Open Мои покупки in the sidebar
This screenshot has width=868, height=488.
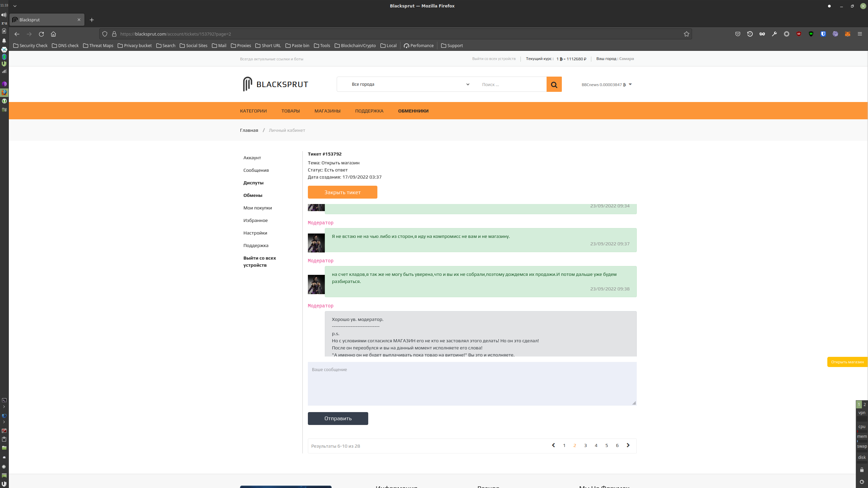257,208
